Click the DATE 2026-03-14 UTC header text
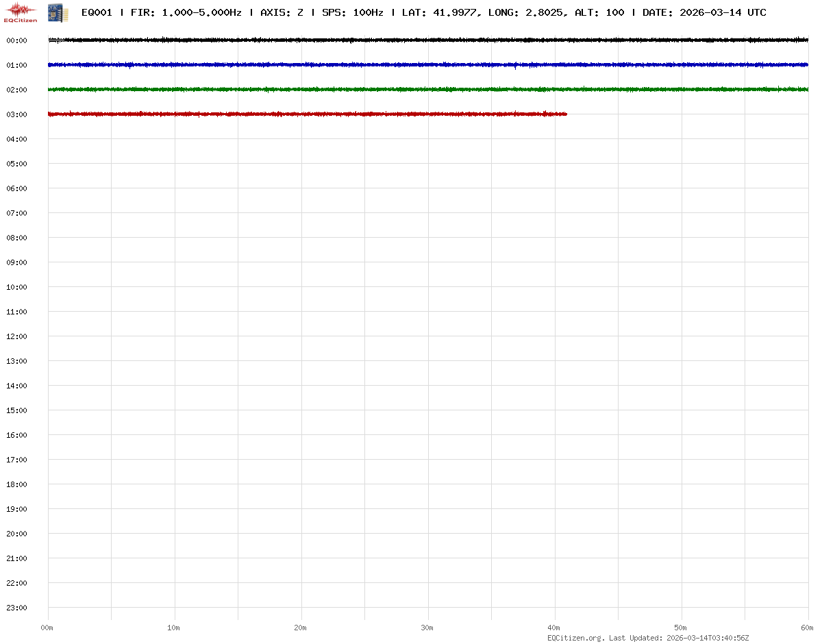Screen dimensions: 822x644 click(x=704, y=13)
